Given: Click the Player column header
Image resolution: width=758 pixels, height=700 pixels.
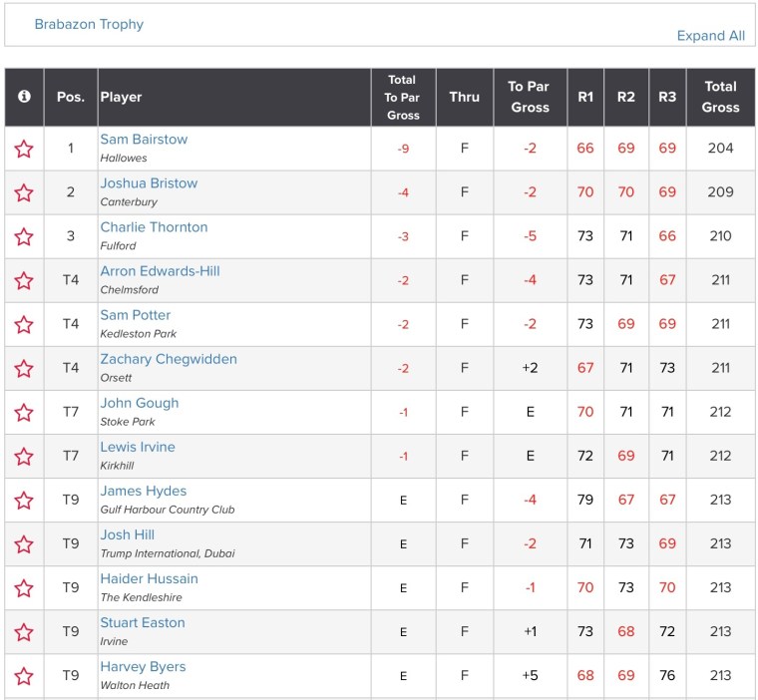Looking at the screenshot, I should coord(121,97).
